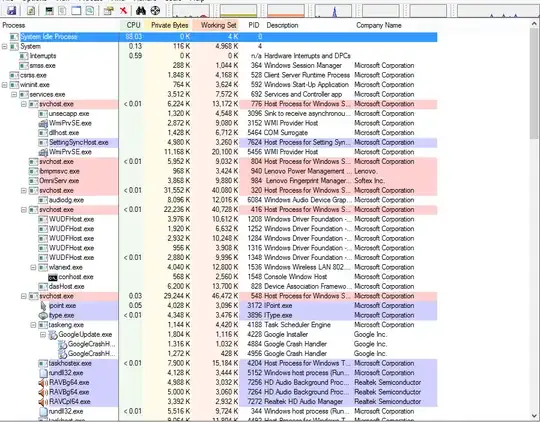Image resolution: width=540 pixels, height=422 pixels.
Task: Click the System Idle Process icon
Action: 14,37
